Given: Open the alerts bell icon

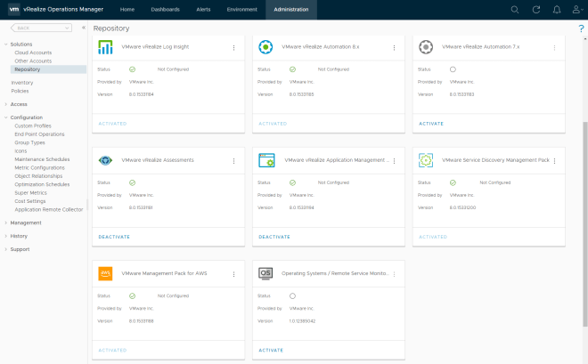Looking at the screenshot, I should coord(557,10).
